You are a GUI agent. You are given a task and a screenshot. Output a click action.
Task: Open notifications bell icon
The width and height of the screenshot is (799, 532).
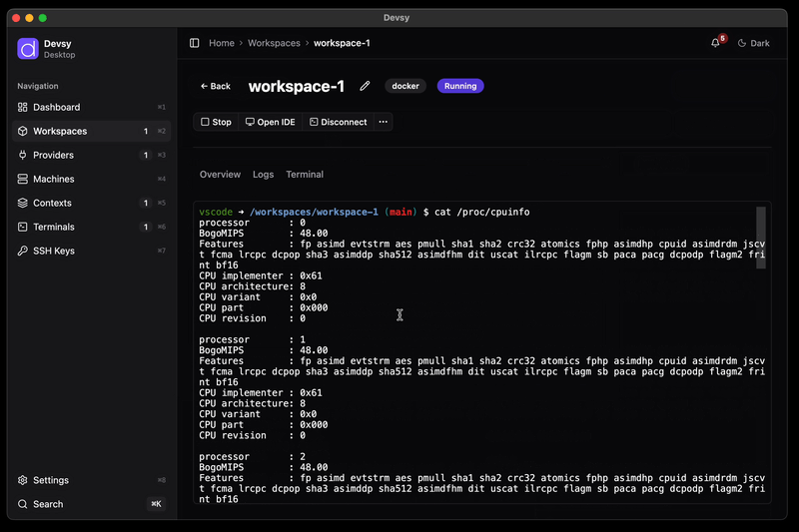click(715, 43)
